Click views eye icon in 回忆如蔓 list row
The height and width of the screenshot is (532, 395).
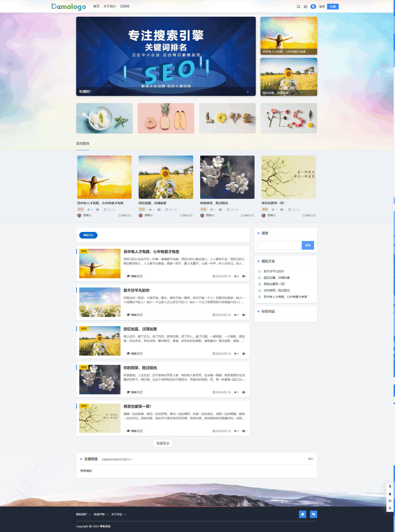coord(235,354)
